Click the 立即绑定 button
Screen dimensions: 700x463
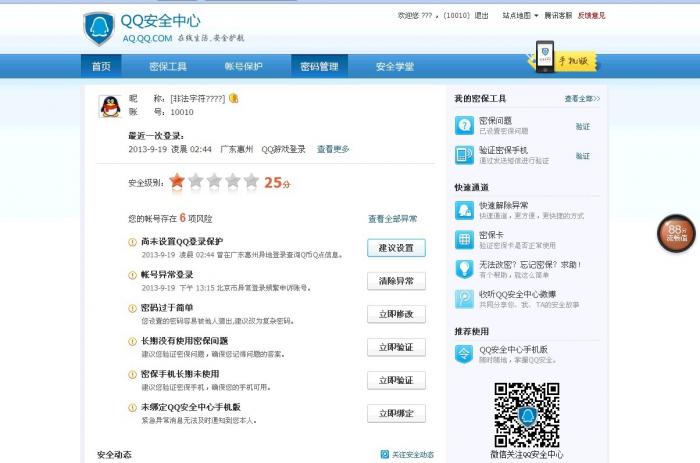[396, 413]
